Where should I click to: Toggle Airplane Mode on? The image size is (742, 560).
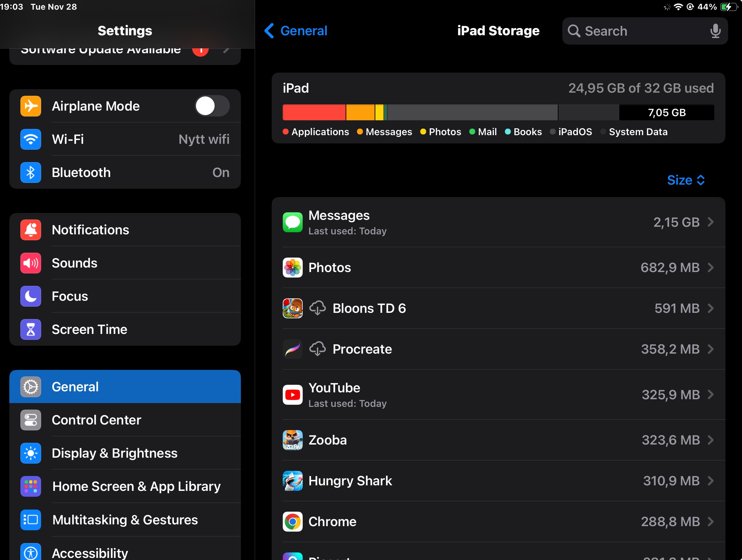coord(212,106)
